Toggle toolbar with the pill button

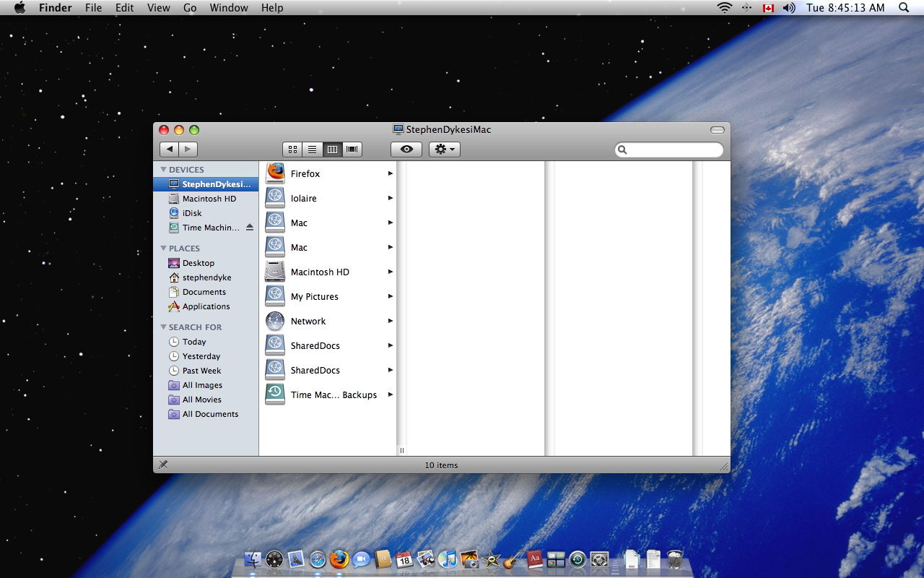click(x=717, y=130)
